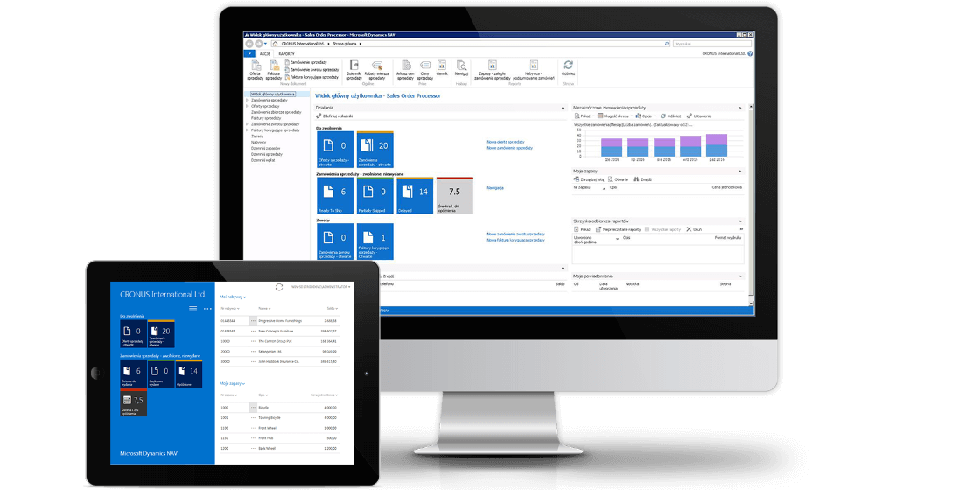This screenshot has width=980, height=490.
Task: Open the Zamówienia sprzedaży - otwarte tile showing 20
Action: coord(375,150)
